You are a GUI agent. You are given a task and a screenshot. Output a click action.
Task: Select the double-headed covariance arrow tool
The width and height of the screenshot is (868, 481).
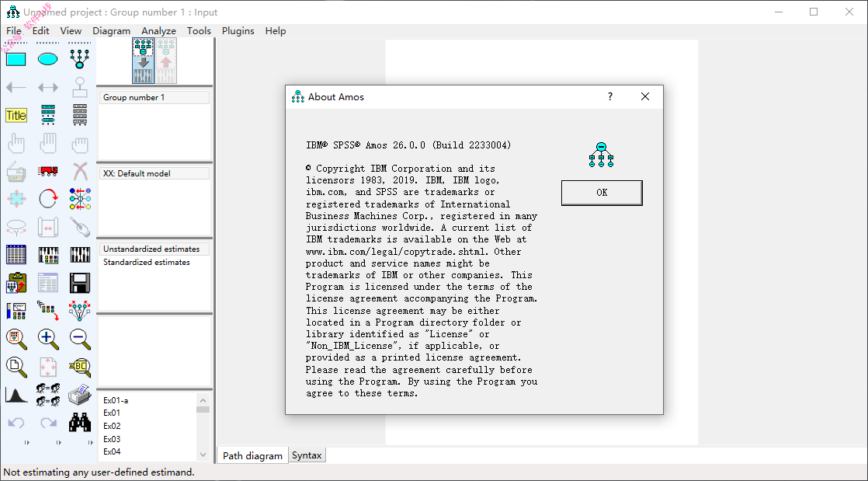[x=48, y=87]
